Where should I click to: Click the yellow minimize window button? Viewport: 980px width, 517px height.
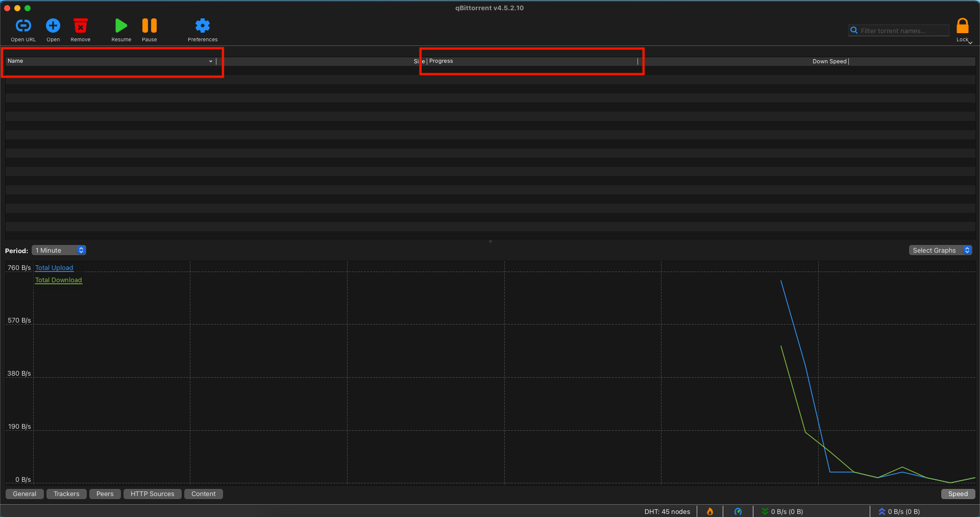coord(17,8)
